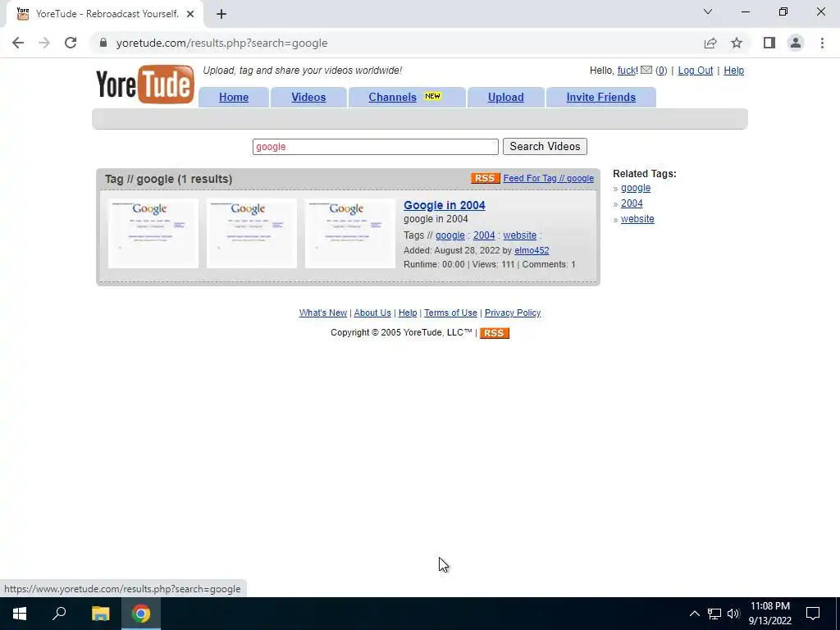
Task: Open the What's New footer link
Action: point(323,313)
